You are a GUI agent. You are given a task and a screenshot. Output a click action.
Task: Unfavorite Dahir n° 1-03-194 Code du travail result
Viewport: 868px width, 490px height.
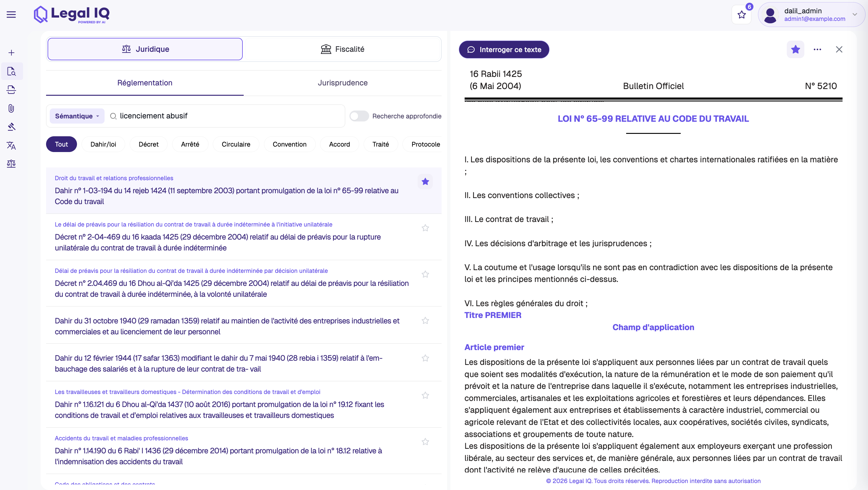pyautogui.click(x=425, y=182)
